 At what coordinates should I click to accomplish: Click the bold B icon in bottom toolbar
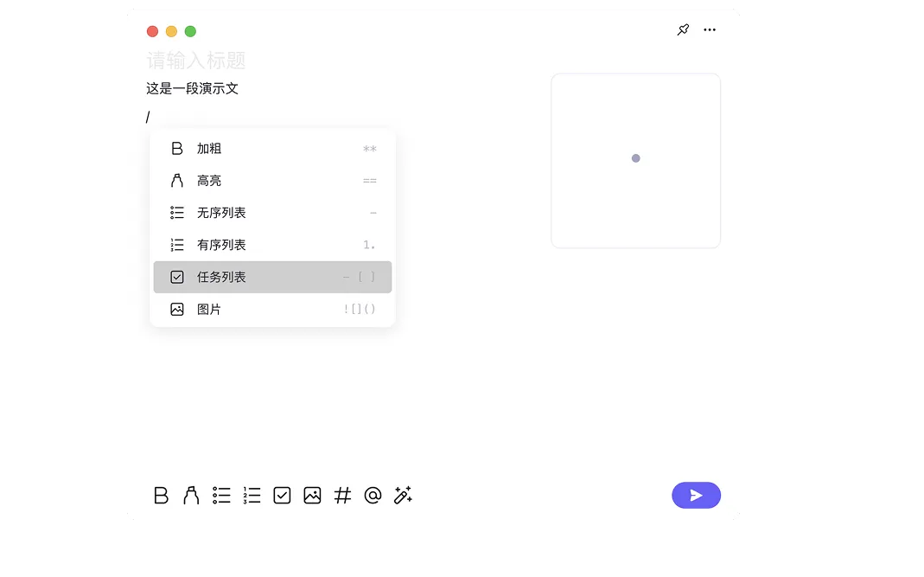(x=161, y=495)
